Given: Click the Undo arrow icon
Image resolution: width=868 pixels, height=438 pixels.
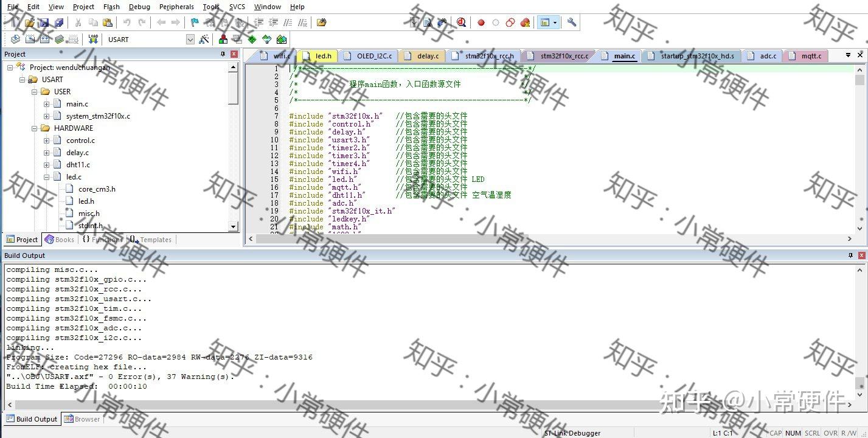Looking at the screenshot, I should tap(127, 23).
